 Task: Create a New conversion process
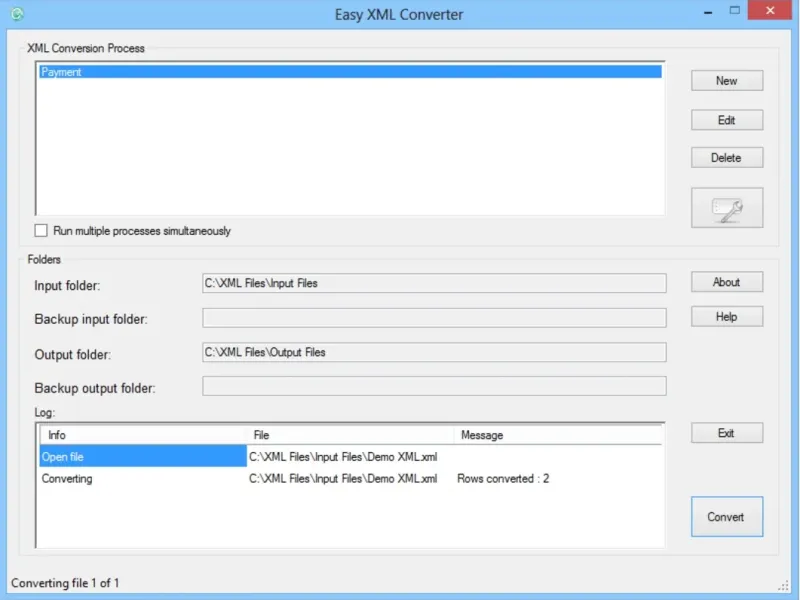(x=727, y=81)
